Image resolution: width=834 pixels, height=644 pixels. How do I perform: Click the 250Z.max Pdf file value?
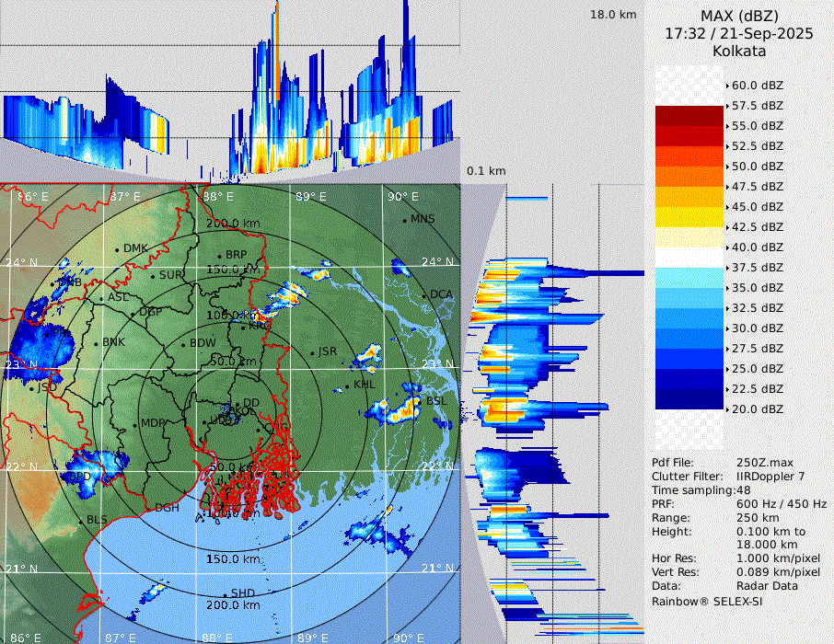[x=763, y=463]
